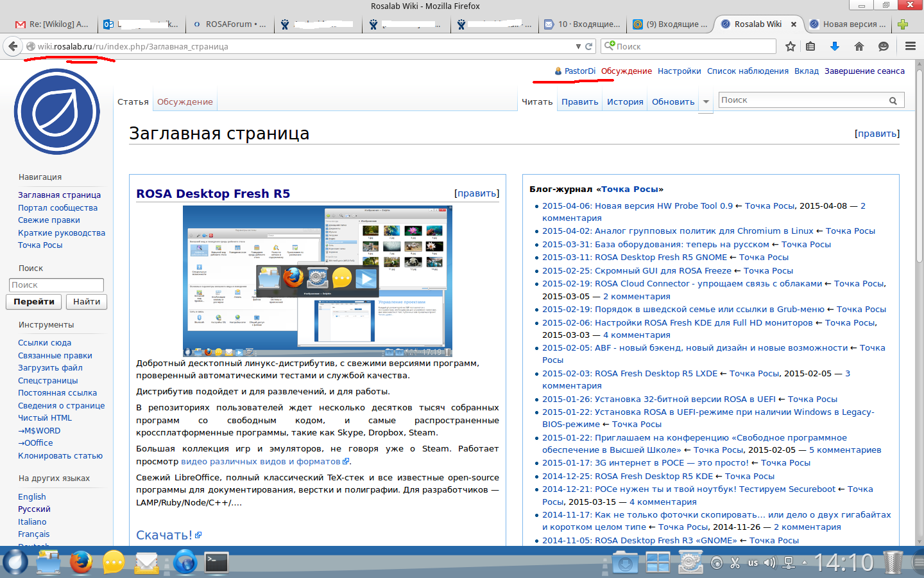Launch the terminal from the taskbar

tap(216, 563)
